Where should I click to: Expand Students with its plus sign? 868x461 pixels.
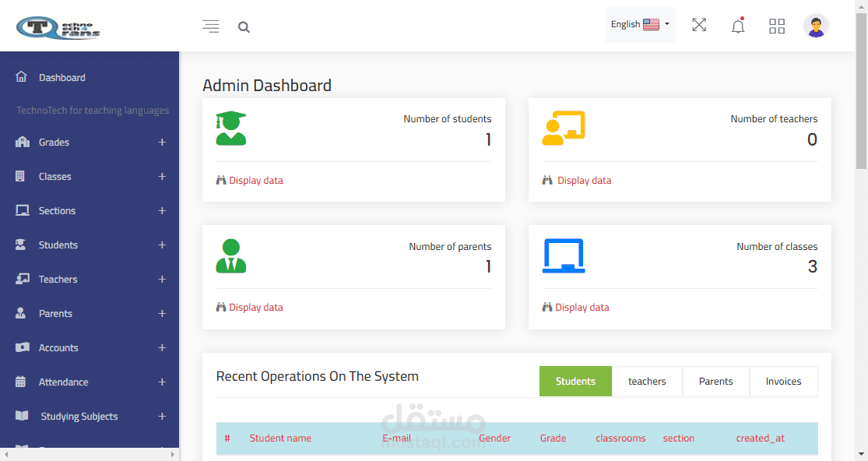(x=162, y=245)
